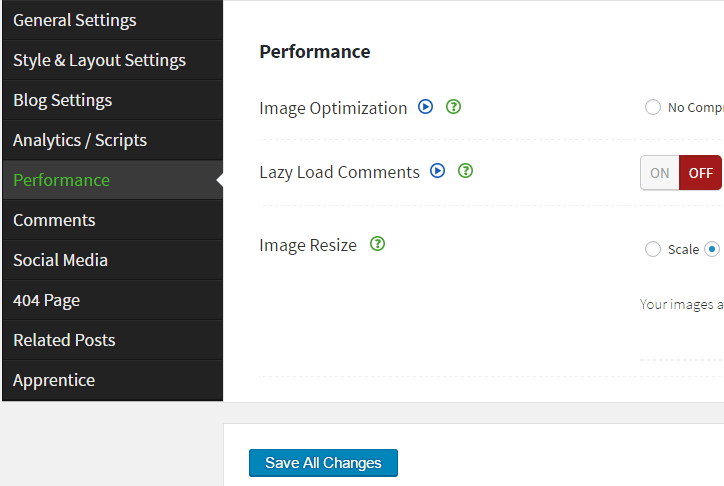Select the No Compression radio option
The width and height of the screenshot is (724, 486).
click(653, 108)
